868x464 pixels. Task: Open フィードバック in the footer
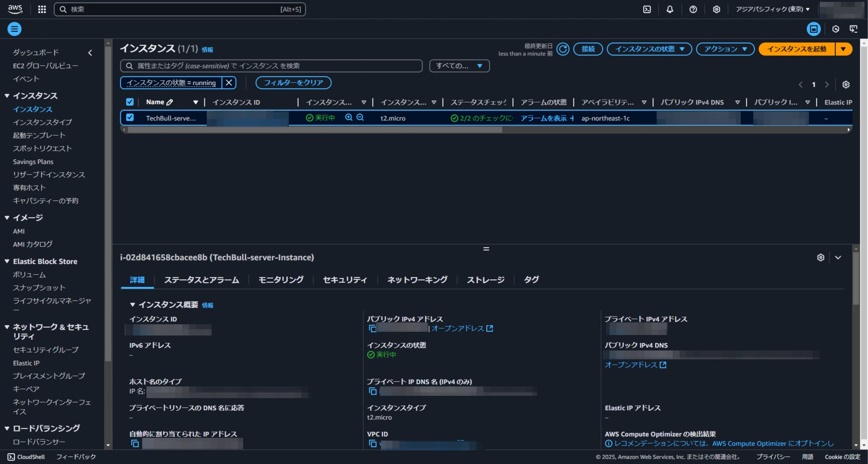(x=76, y=457)
